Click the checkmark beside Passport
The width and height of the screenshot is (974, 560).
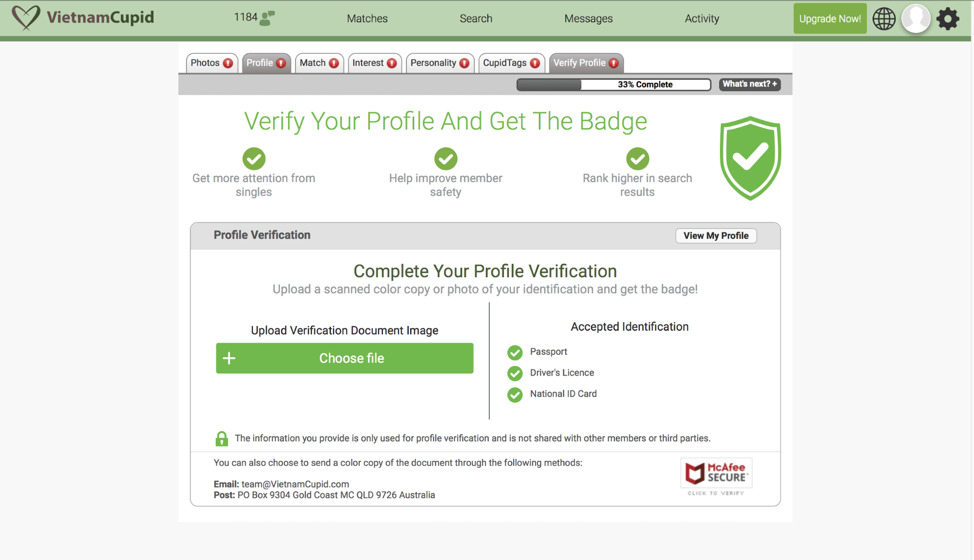tap(515, 353)
